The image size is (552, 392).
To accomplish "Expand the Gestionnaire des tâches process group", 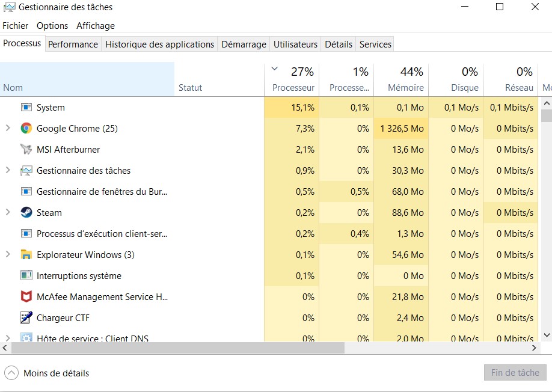I will tap(8, 170).
